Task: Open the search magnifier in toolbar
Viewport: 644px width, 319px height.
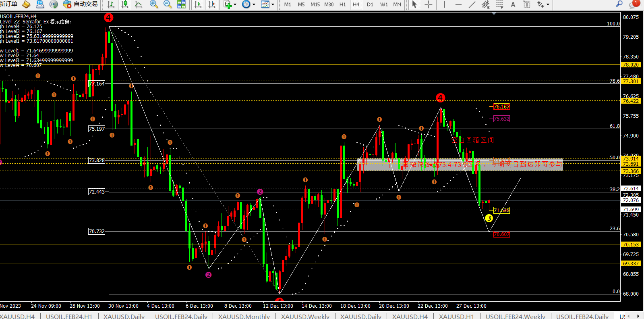Action: coord(619,4)
